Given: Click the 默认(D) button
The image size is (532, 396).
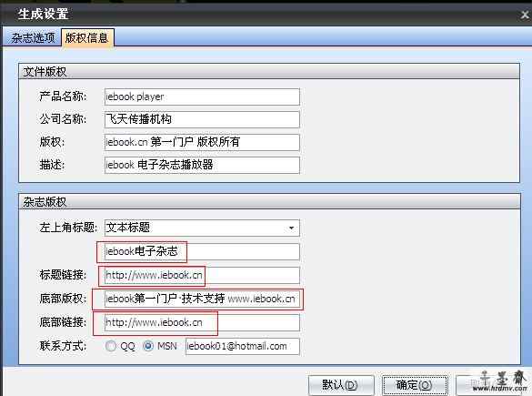Looking at the screenshot, I should point(341,385).
